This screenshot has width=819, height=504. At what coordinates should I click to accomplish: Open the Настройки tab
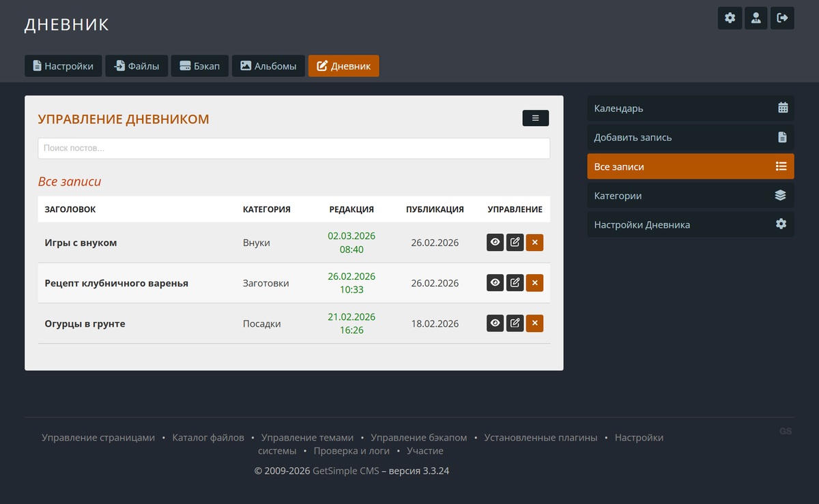click(x=63, y=66)
